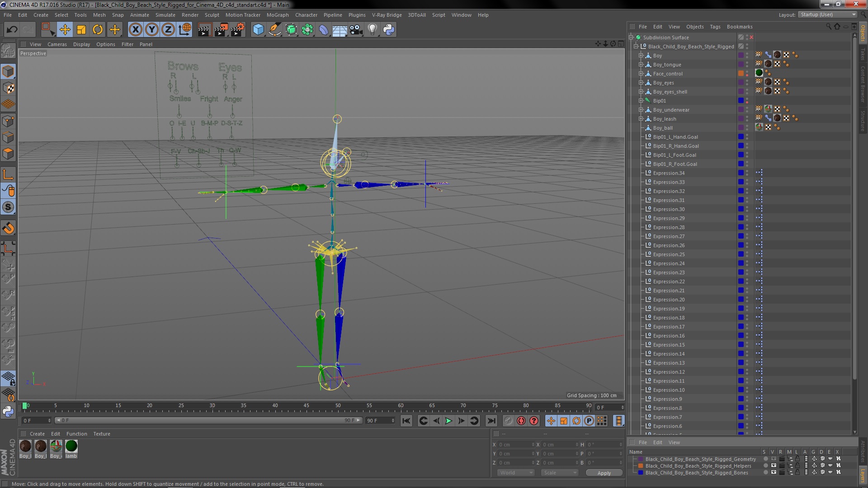Viewport: 868px width, 488px height.
Task: Collapse the Subdivision Surface object
Action: click(x=631, y=38)
